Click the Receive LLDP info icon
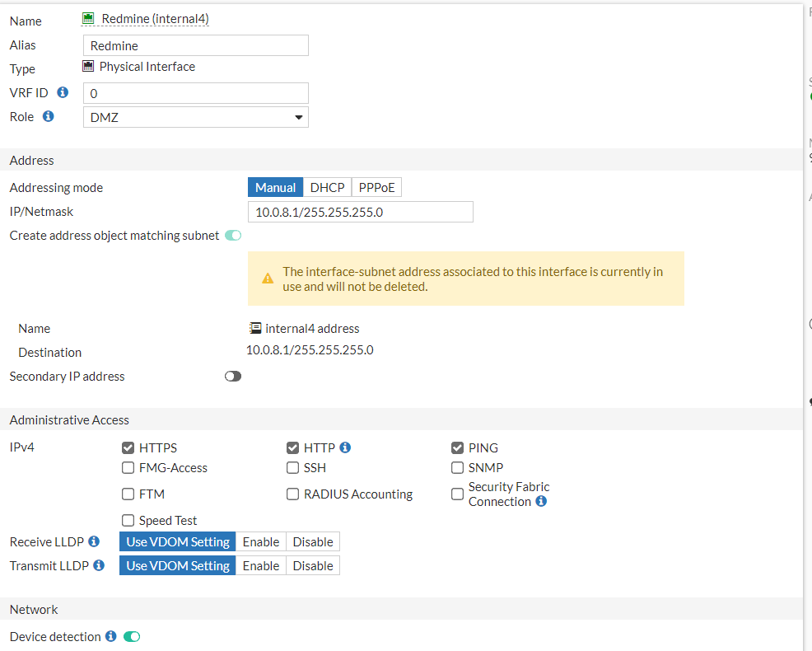The height and width of the screenshot is (651, 812). point(94,541)
